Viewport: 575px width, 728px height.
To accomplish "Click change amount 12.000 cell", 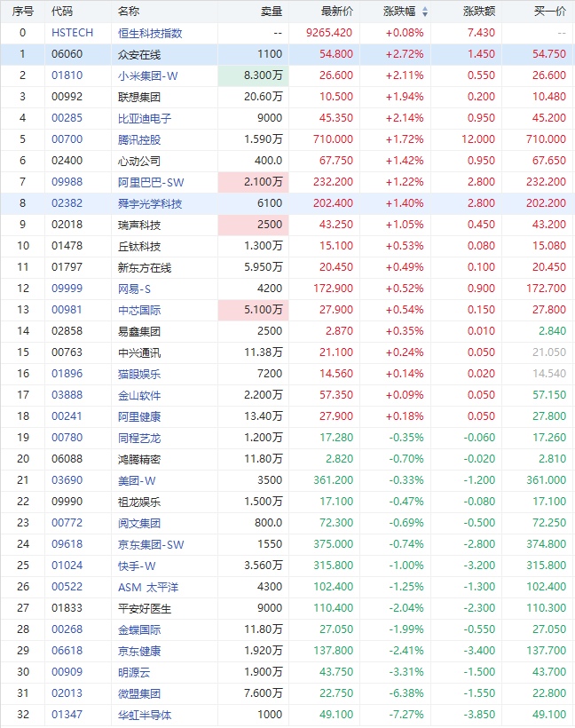I will pos(478,139).
